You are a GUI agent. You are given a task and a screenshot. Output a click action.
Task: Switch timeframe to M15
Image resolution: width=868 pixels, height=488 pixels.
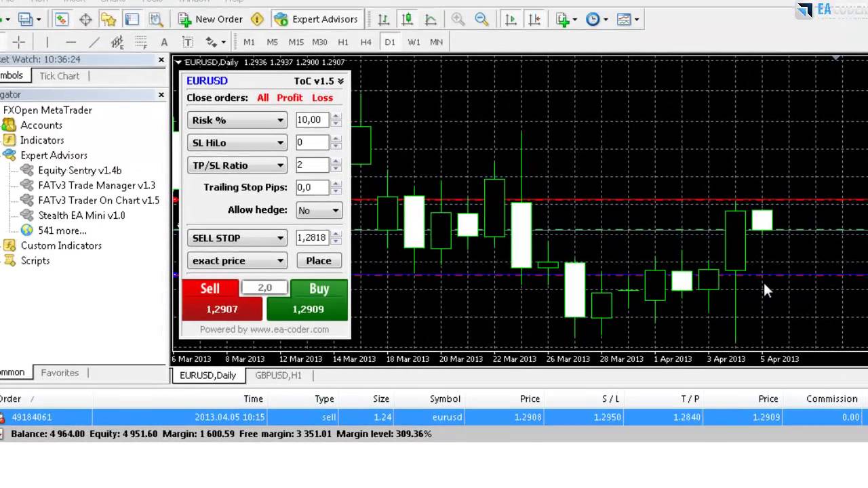[296, 42]
